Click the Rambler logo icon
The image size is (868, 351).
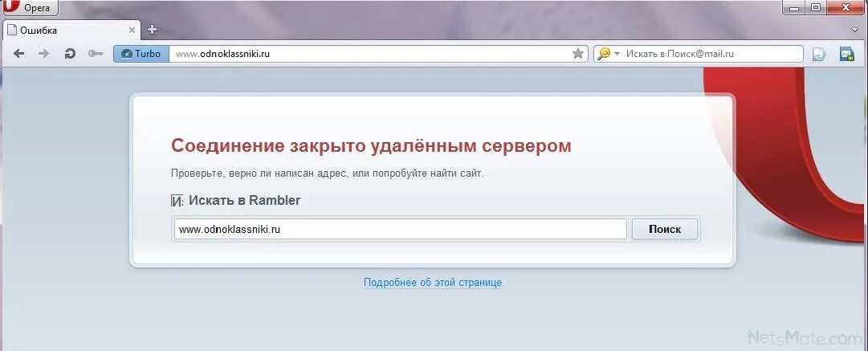tap(177, 201)
